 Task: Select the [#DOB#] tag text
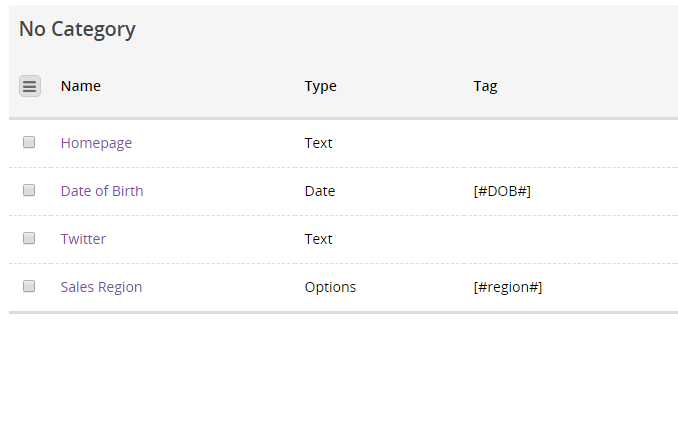click(502, 191)
